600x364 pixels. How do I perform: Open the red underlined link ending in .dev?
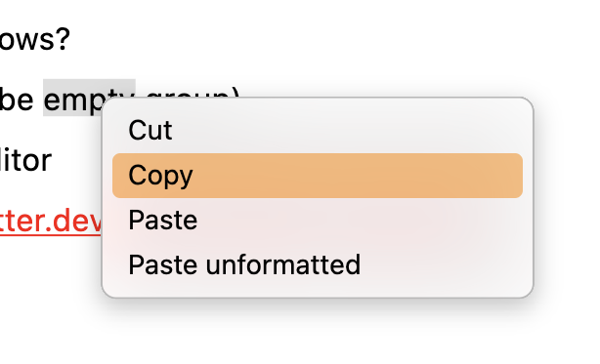pyautogui.click(x=51, y=222)
